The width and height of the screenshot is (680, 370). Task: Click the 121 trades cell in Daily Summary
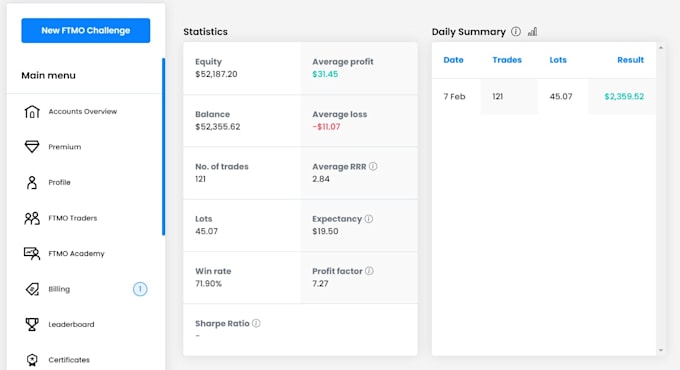pos(497,96)
